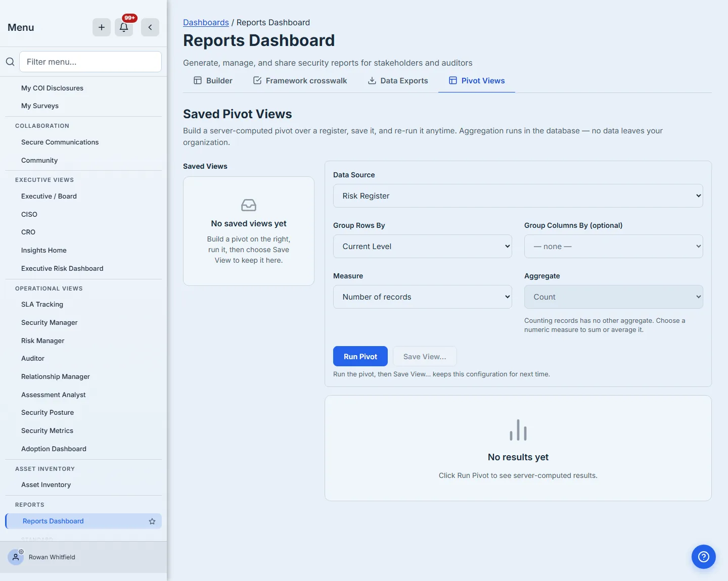Click the plus add button in menu header
The height and width of the screenshot is (581, 728).
pyautogui.click(x=102, y=27)
